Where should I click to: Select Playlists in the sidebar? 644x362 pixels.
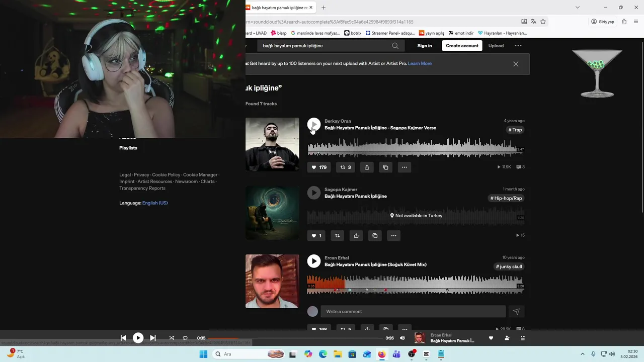tap(128, 148)
